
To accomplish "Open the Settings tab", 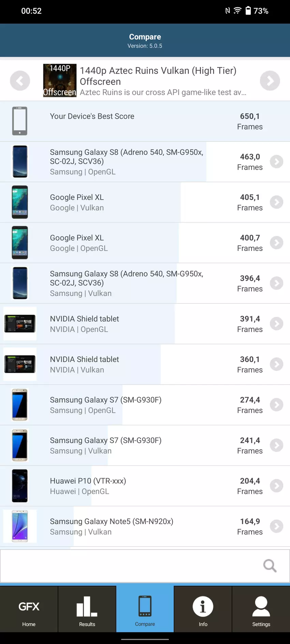I will coord(261,611).
